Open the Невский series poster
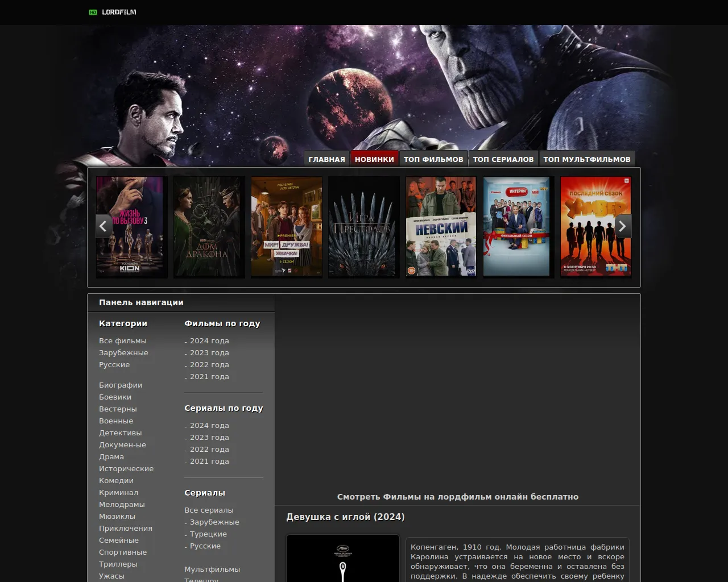Screen dimensions: 728x582 point(441,226)
